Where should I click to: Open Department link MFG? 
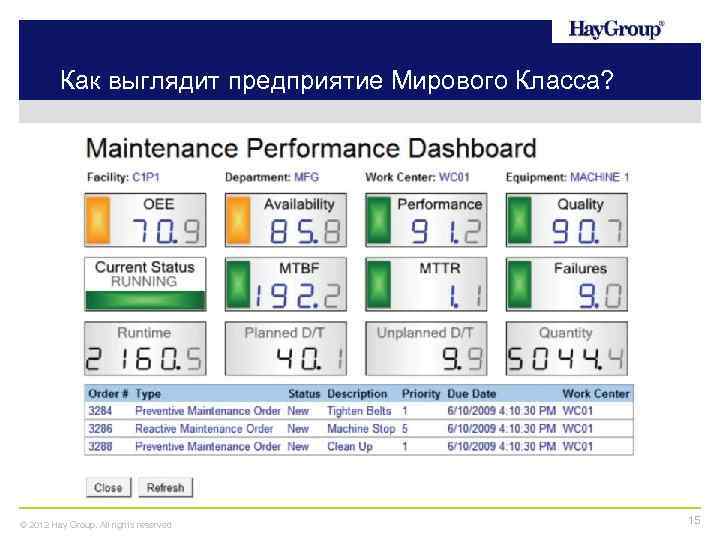pyautogui.click(x=306, y=177)
